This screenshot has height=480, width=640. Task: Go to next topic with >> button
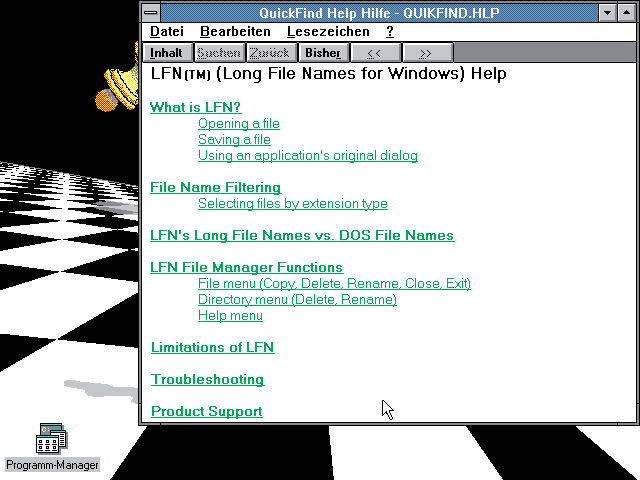point(427,53)
